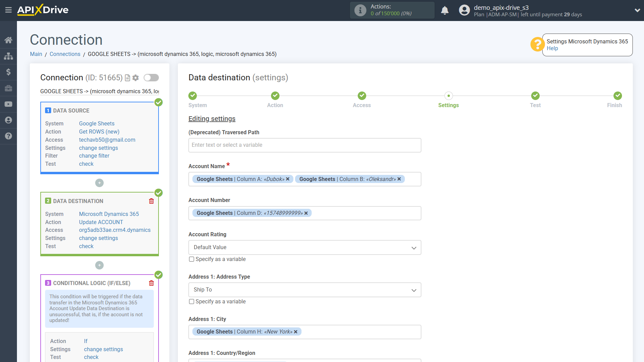
Task: Click the connection name text field
Action: (x=100, y=91)
